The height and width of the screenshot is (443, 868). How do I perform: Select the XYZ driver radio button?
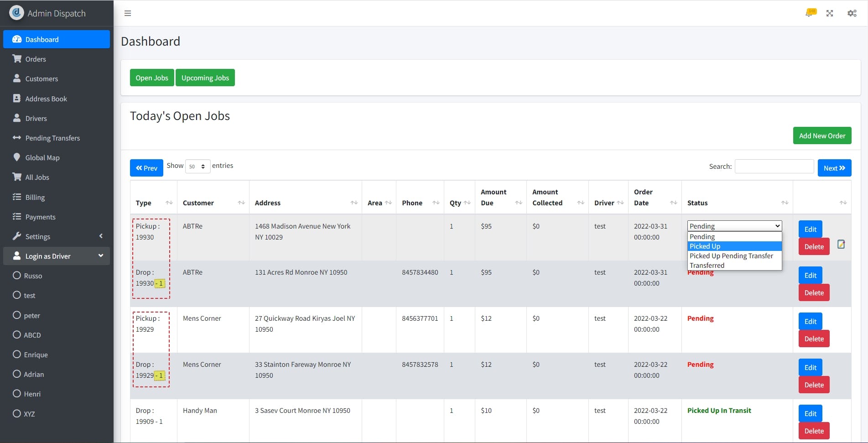[17, 414]
